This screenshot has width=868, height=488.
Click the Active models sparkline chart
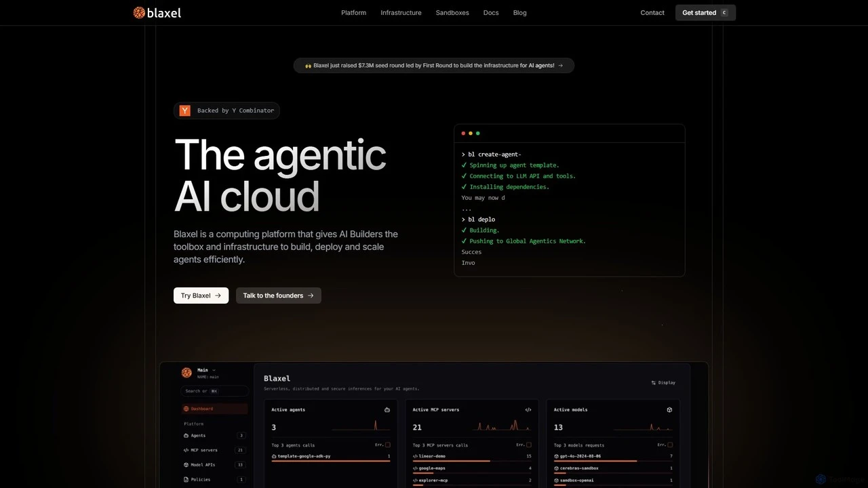click(x=643, y=426)
